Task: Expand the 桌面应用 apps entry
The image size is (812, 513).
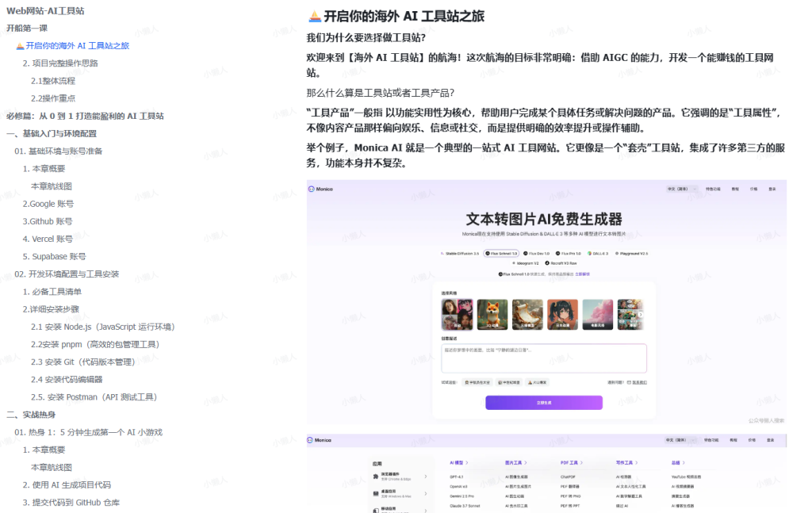Action: point(400,494)
